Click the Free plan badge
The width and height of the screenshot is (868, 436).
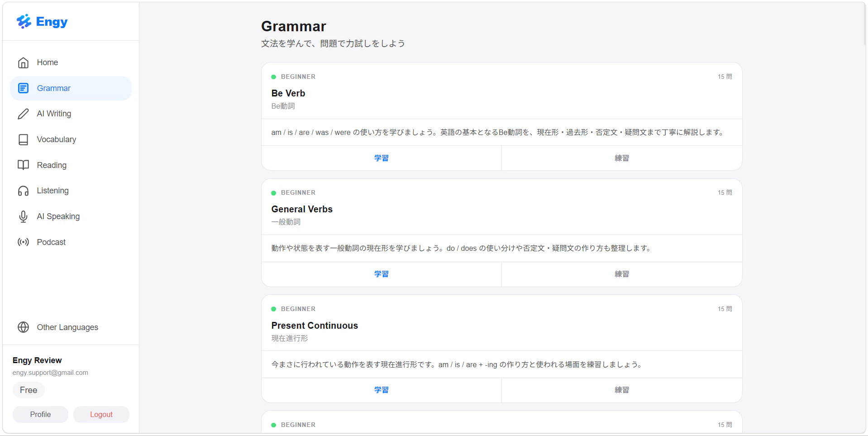(29, 390)
